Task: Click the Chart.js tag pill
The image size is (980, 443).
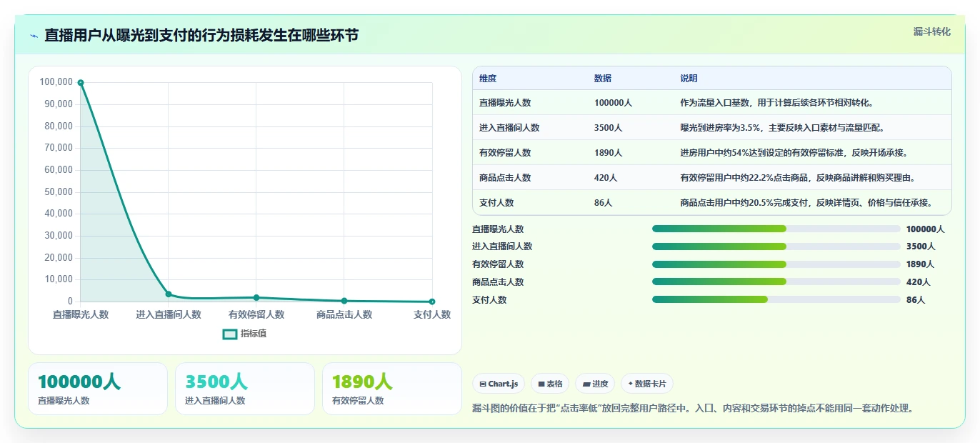Action: coord(499,384)
